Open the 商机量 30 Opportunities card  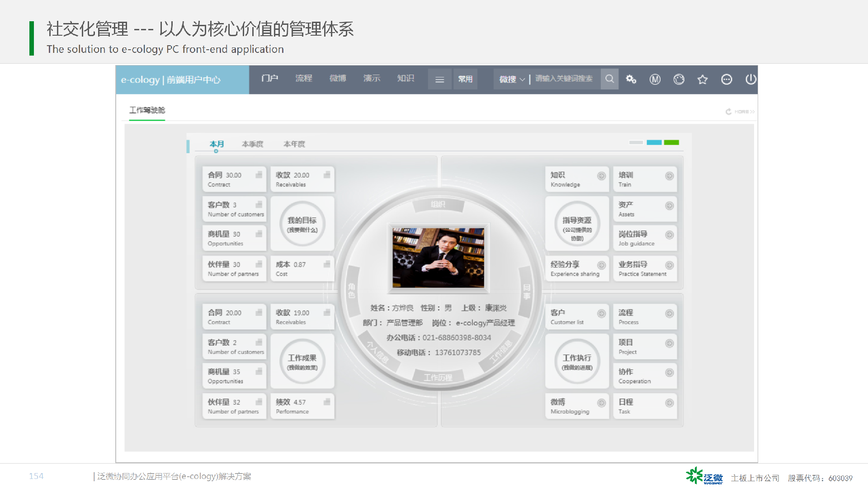tap(234, 238)
